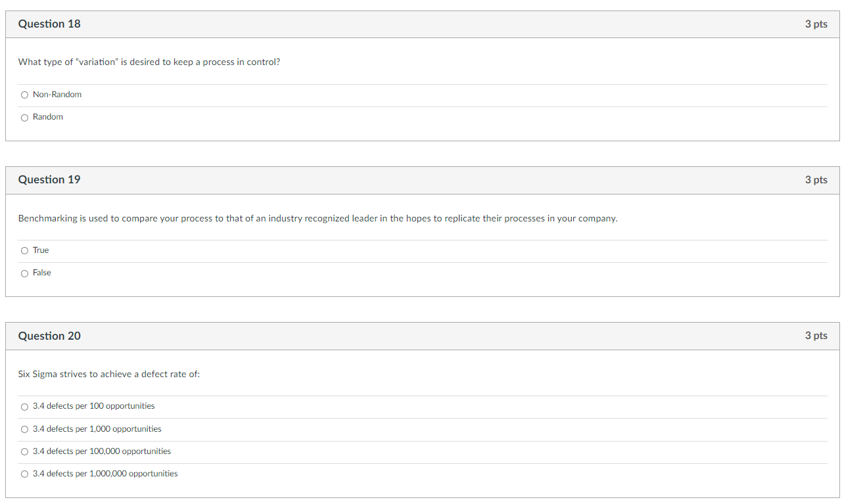The height and width of the screenshot is (504, 844).
Task: Click the 3 pts label on Question 20
Action: pos(816,335)
